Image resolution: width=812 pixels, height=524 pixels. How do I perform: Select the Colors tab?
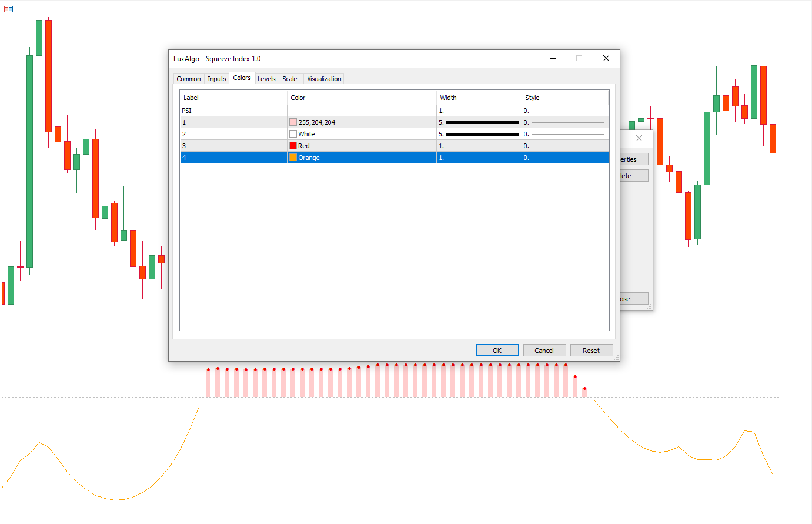point(242,78)
